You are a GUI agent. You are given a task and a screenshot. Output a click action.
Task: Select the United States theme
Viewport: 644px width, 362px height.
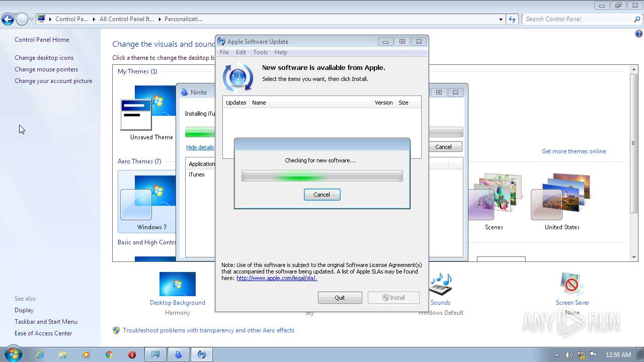click(x=562, y=202)
